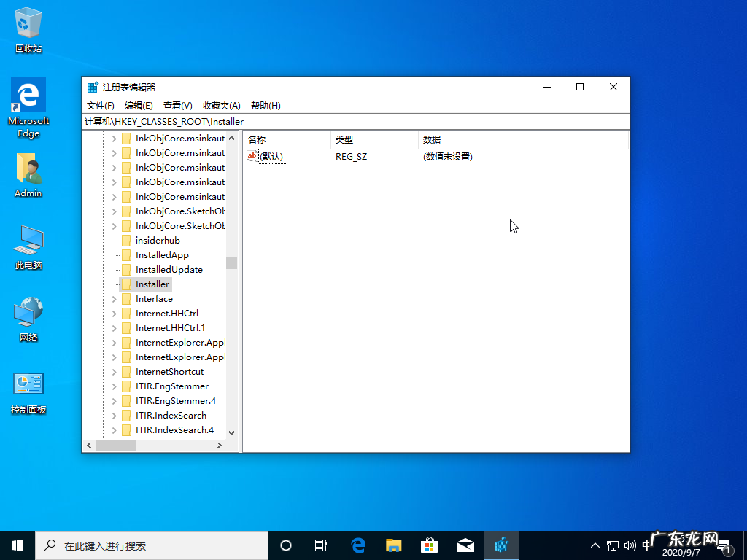This screenshot has height=560, width=747.
Task: Open File Explorer from the taskbar
Action: pos(393,545)
